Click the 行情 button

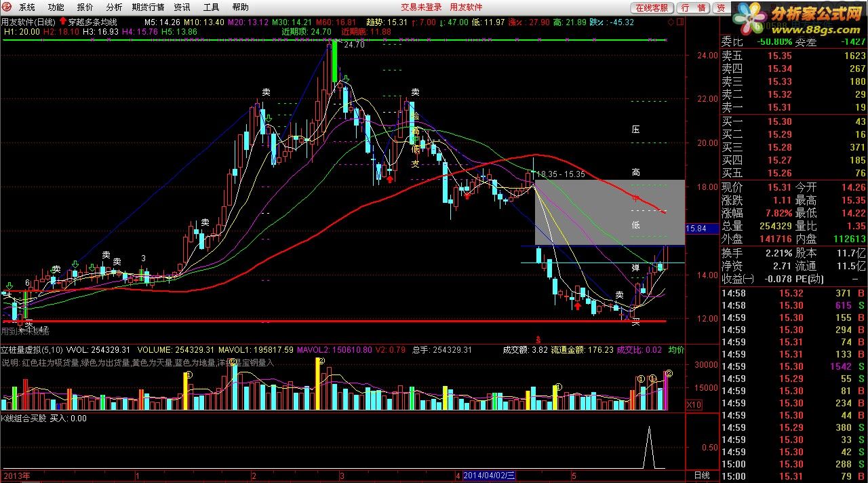pyautogui.click(x=693, y=7)
